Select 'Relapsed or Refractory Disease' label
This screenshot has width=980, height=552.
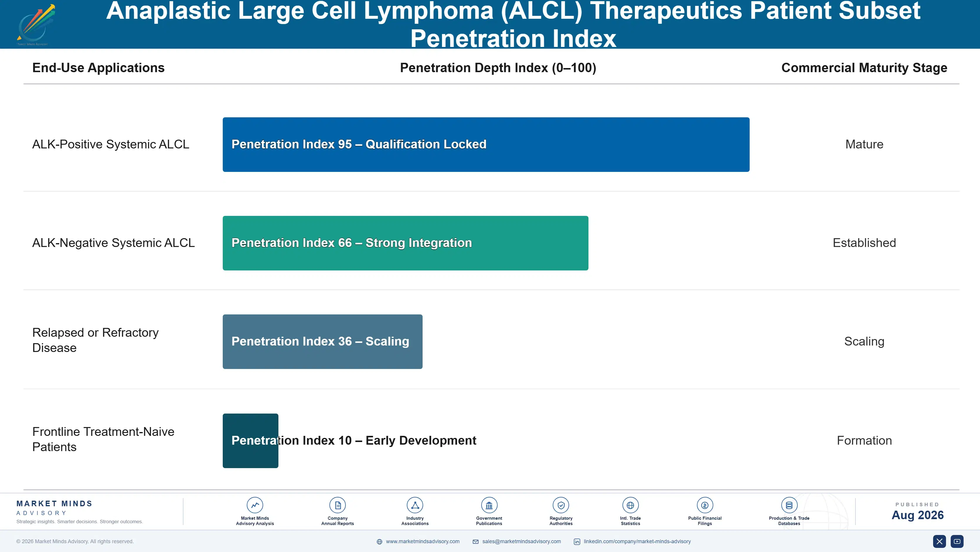coord(95,340)
